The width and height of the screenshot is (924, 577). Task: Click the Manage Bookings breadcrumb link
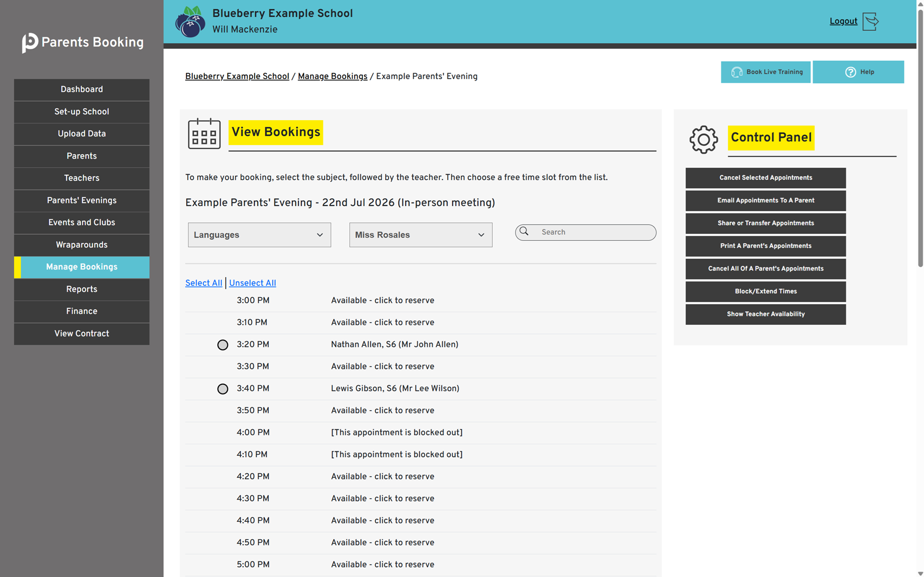click(x=333, y=76)
